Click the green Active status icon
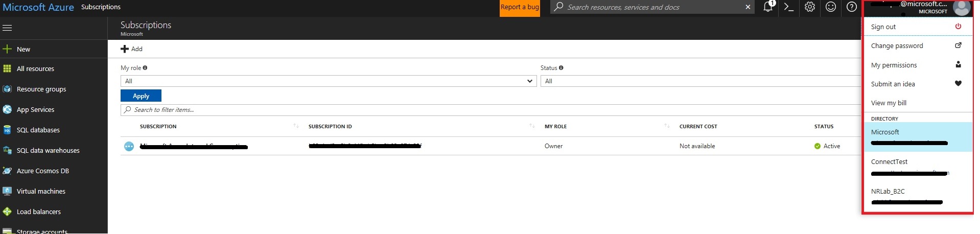The image size is (980, 234). point(818,146)
